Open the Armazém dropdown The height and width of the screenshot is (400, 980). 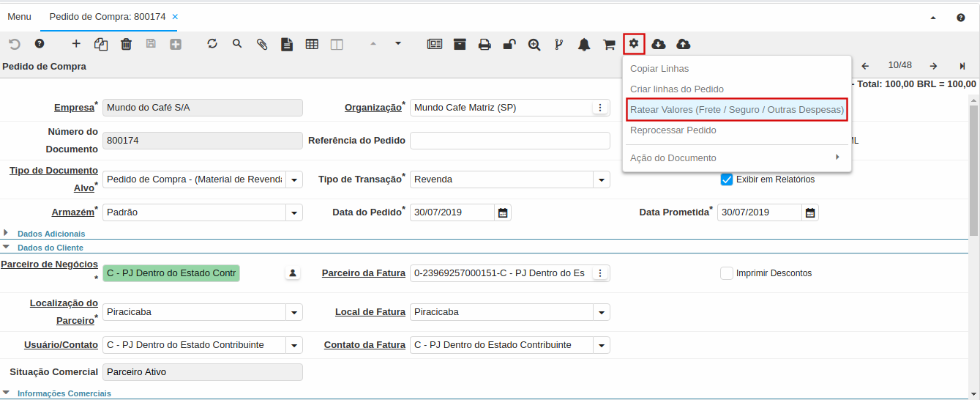(294, 212)
